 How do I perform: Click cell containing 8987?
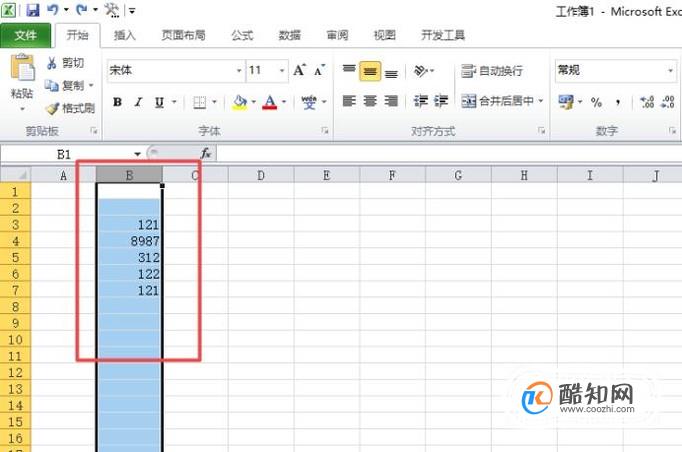tap(129, 241)
